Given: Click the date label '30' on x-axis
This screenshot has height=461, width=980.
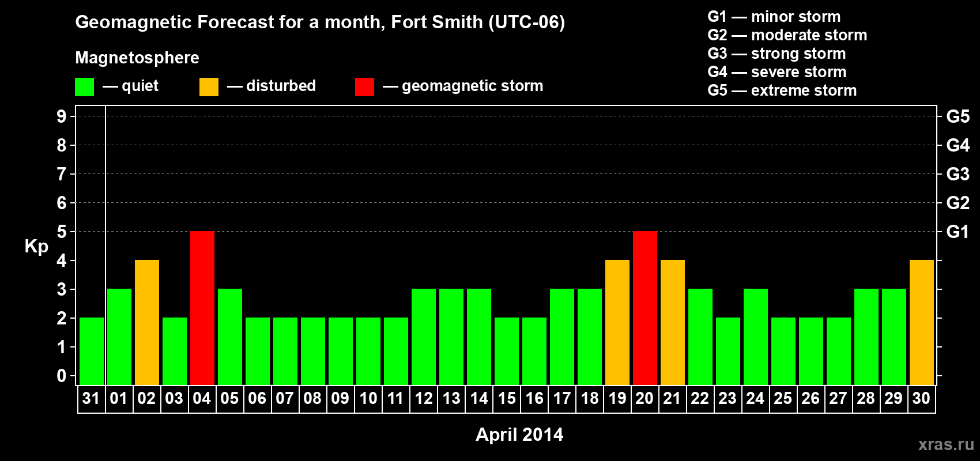Looking at the screenshot, I should coord(921,399).
